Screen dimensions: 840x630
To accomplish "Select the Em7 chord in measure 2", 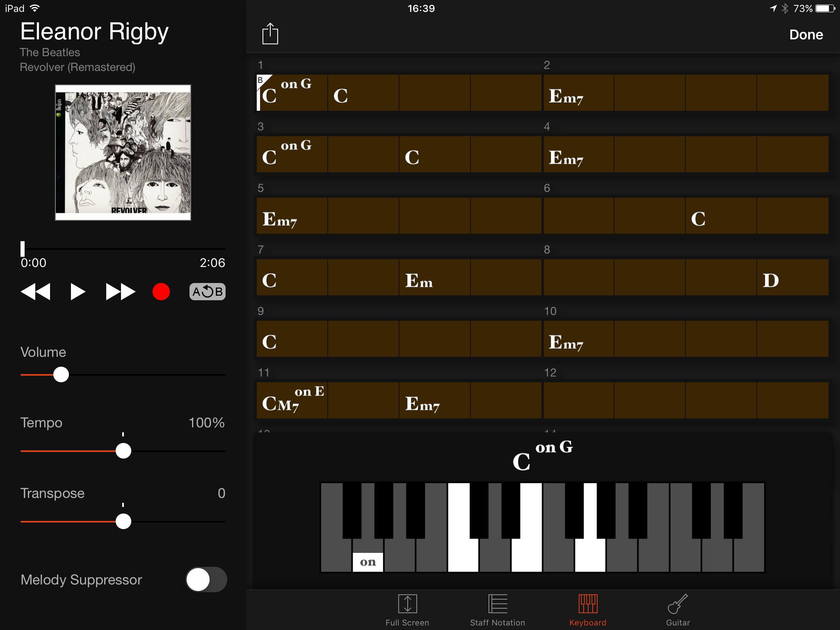I will coord(578,93).
